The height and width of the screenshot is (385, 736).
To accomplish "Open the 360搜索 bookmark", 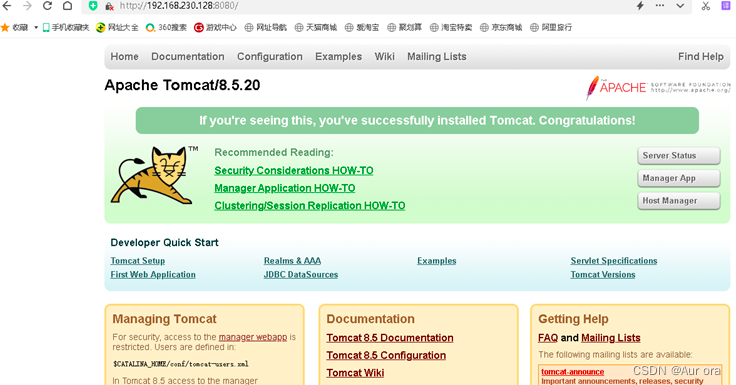I will 166,27.
